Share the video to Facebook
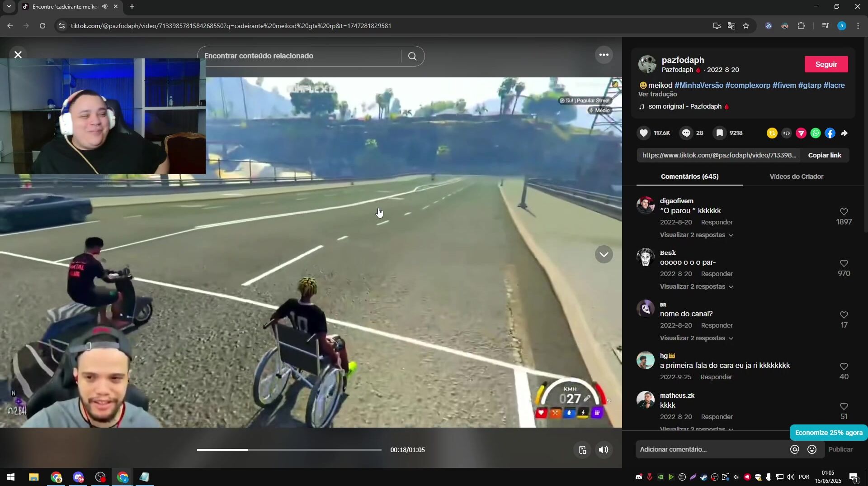The height and width of the screenshot is (486, 868). coord(830,133)
